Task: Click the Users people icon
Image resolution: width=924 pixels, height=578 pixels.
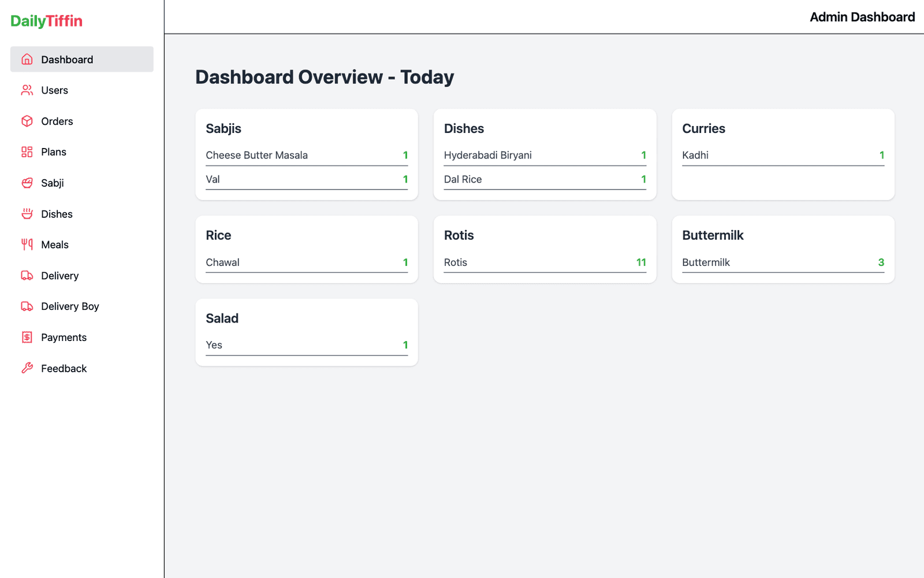Action: point(27,90)
